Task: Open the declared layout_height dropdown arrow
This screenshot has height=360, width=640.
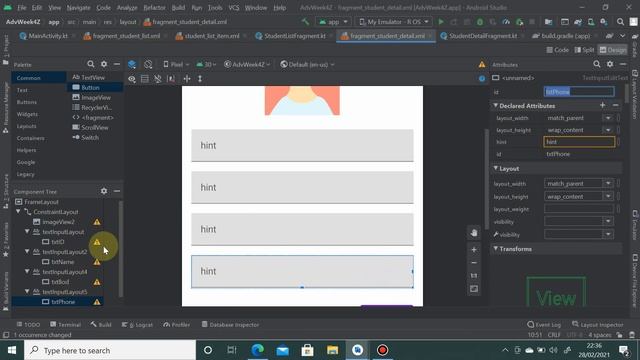Action: click(x=608, y=130)
